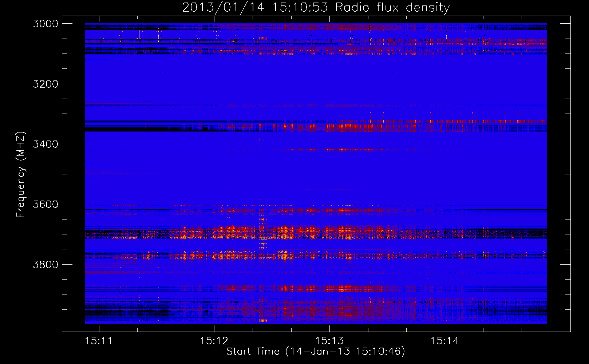The height and width of the screenshot is (364, 589).
Task: Click the 3200 frequency tick label
Action: click(x=46, y=84)
